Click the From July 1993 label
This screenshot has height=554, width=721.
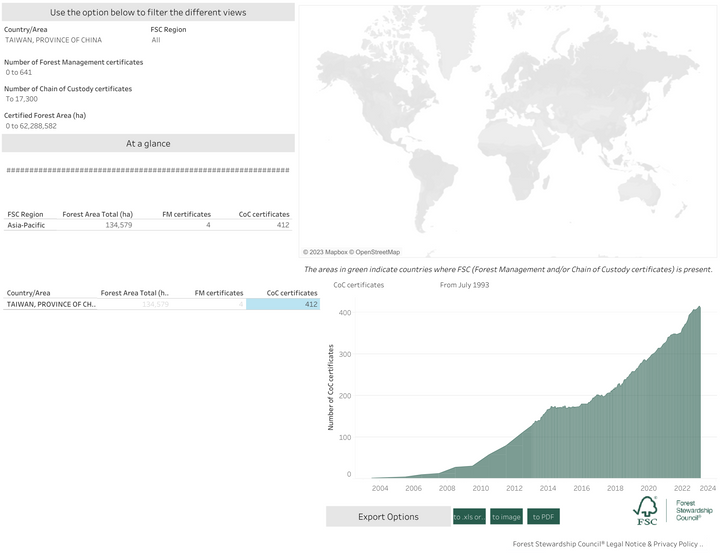[464, 285]
